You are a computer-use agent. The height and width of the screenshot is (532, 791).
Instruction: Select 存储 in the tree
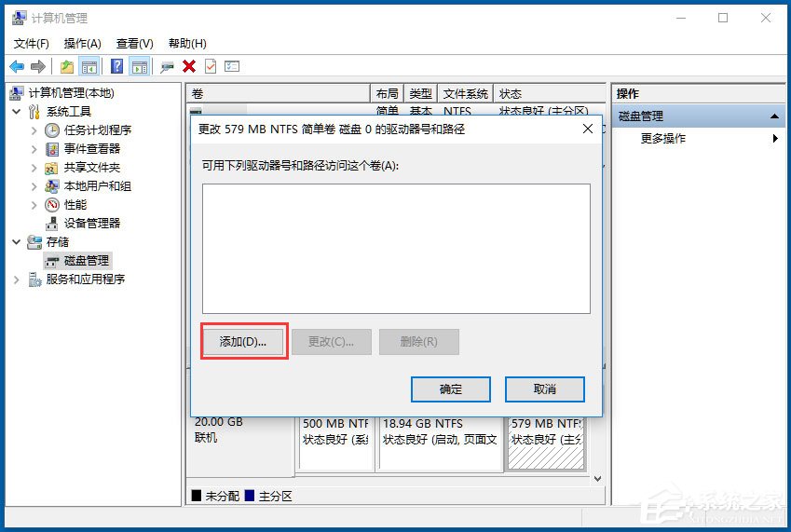[58, 242]
